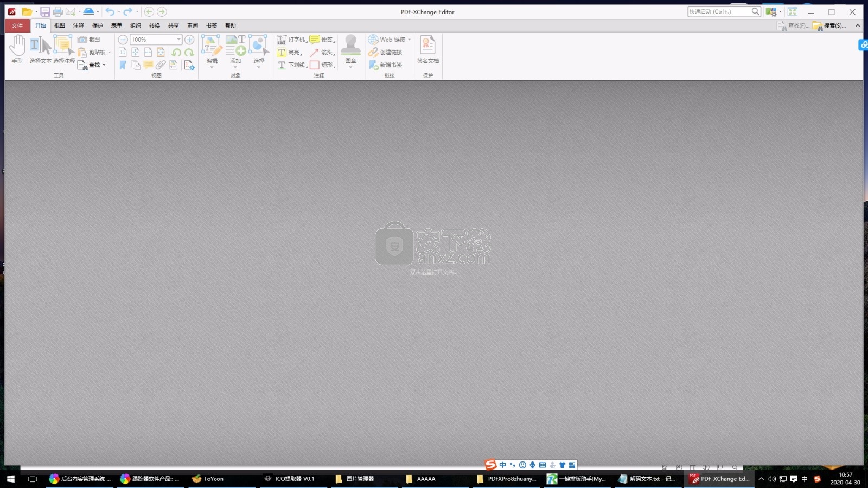Click the Save disk quick-access icon
Screen dimensions: 868x488
45,11
